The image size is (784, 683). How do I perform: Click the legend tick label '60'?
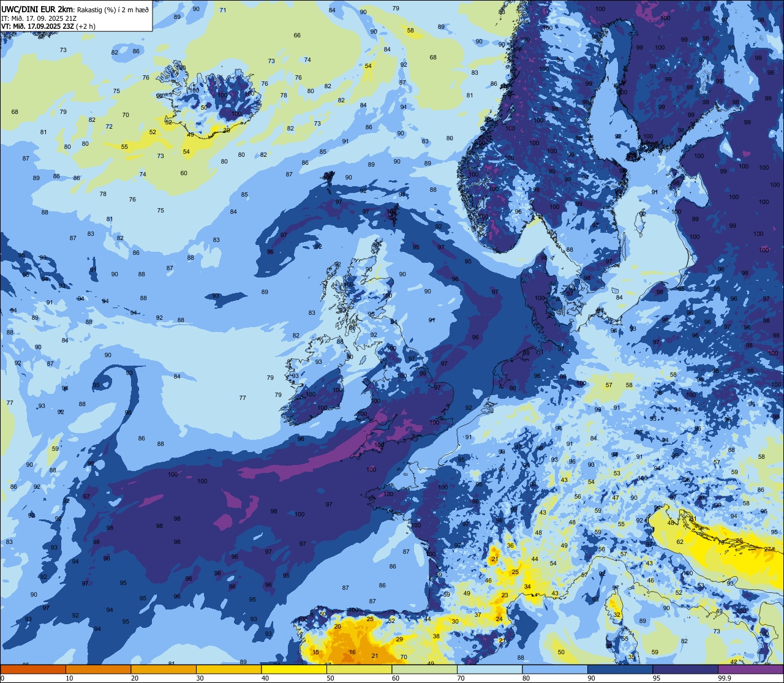coord(396,678)
